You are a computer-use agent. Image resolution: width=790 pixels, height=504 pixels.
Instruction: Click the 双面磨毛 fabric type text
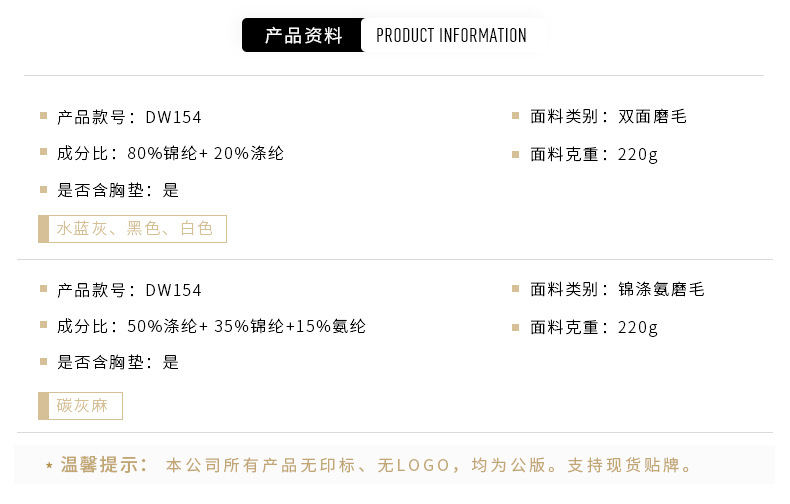(652, 117)
